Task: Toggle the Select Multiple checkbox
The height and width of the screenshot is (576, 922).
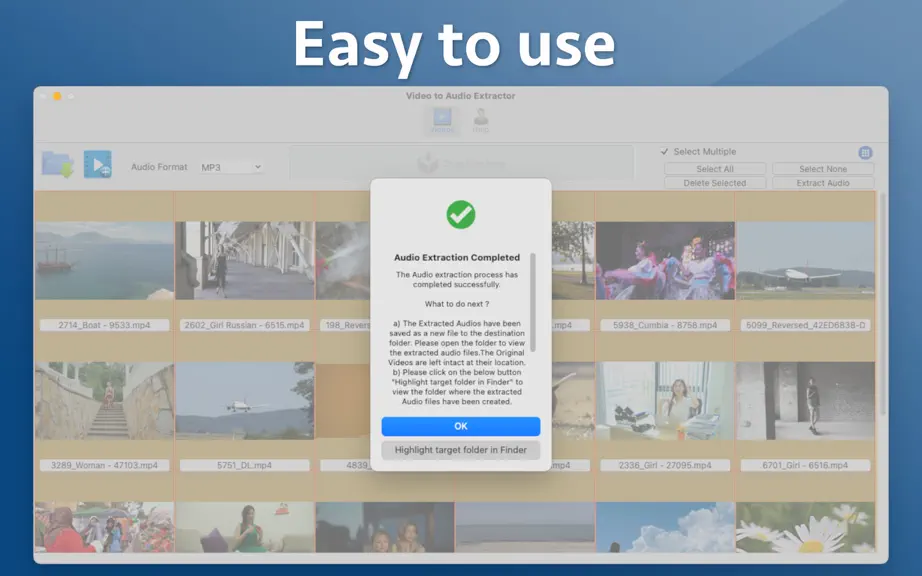Action: click(664, 152)
